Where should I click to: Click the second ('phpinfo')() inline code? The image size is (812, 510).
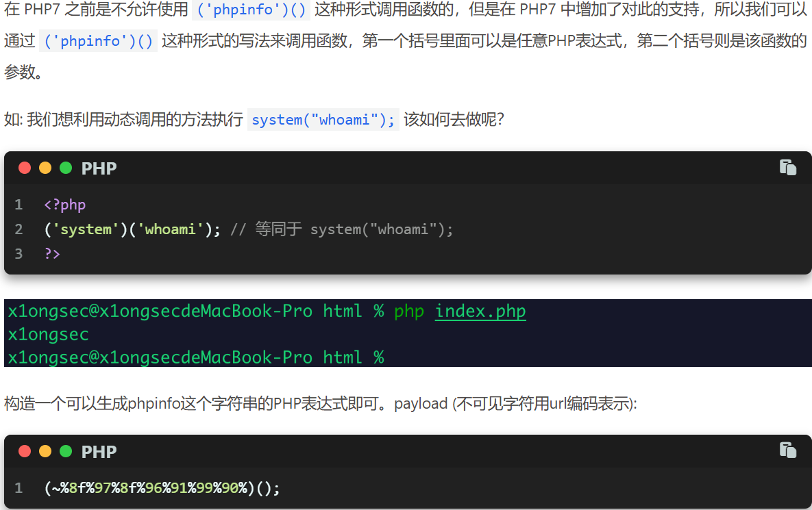99,41
